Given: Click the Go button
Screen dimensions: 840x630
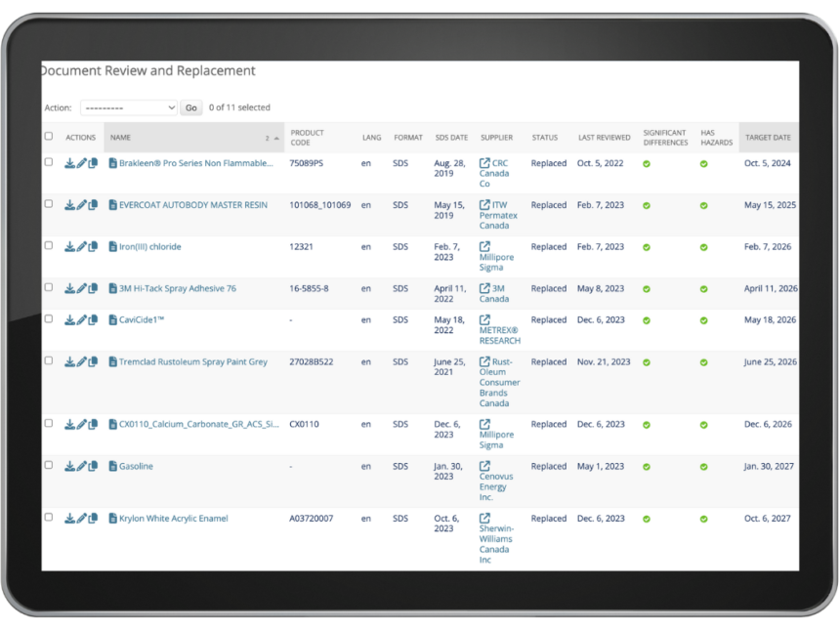Looking at the screenshot, I should [191, 107].
